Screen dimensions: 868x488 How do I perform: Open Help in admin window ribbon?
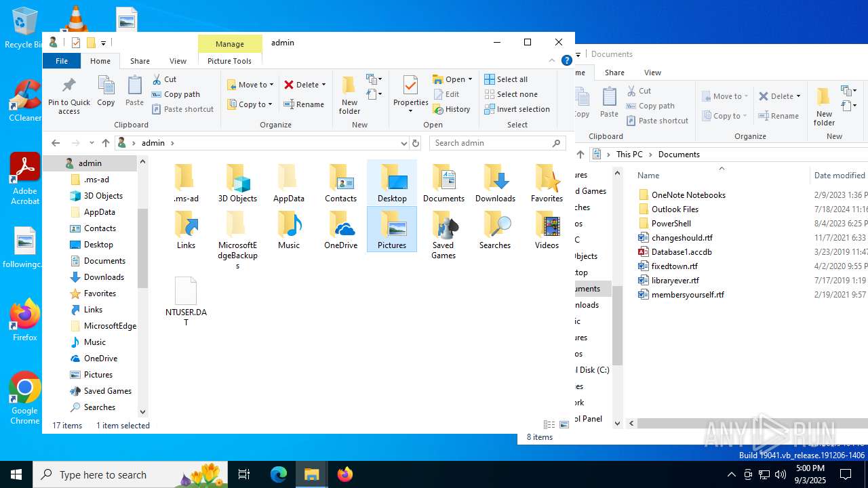coord(567,60)
